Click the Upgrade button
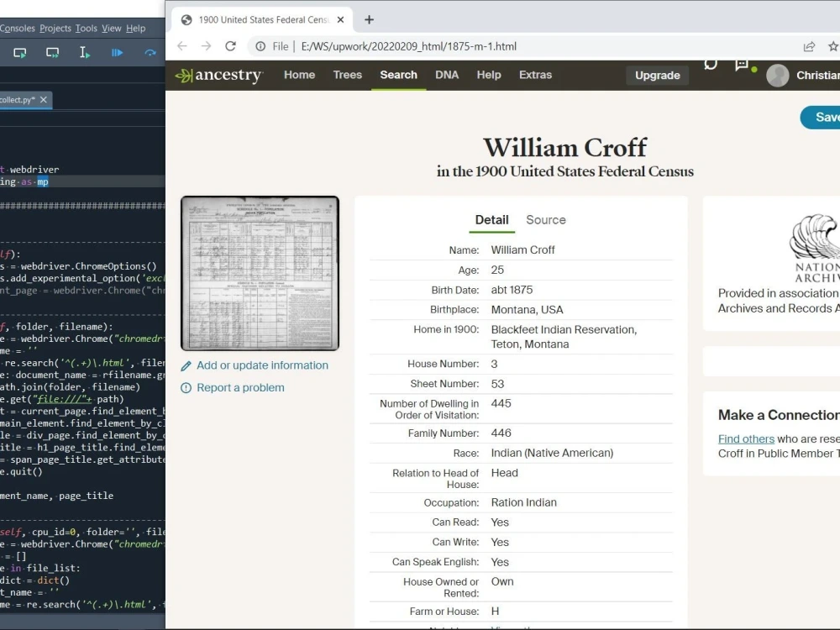840x630 pixels. tap(658, 76)
